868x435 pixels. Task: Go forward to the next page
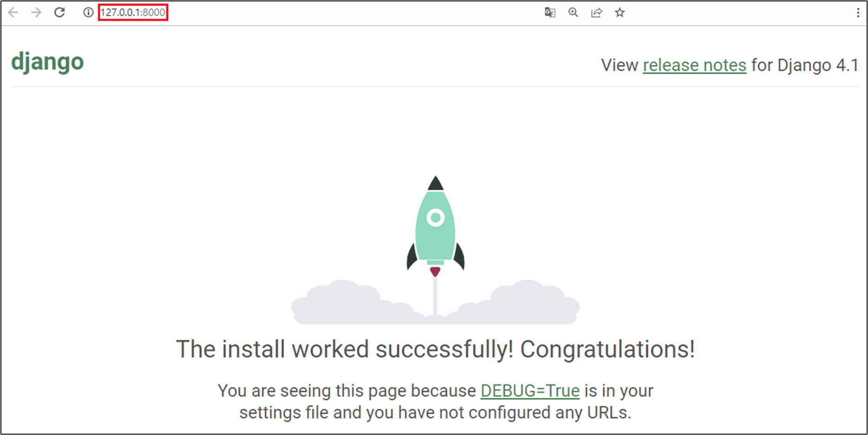36,12
